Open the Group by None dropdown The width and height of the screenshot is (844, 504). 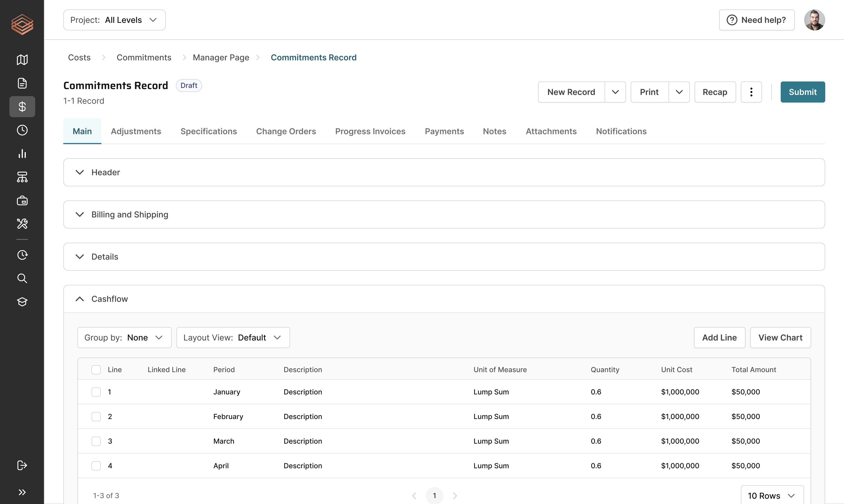coord(124,338)
